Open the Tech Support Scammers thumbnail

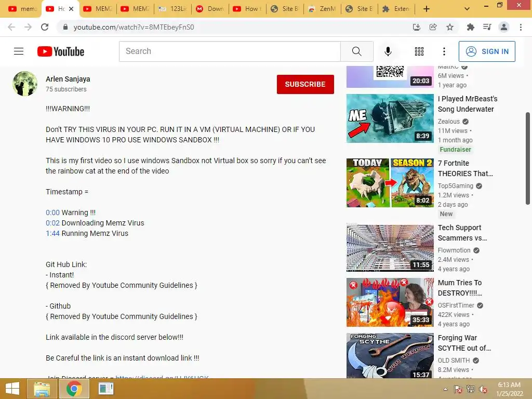pos(390,247)
